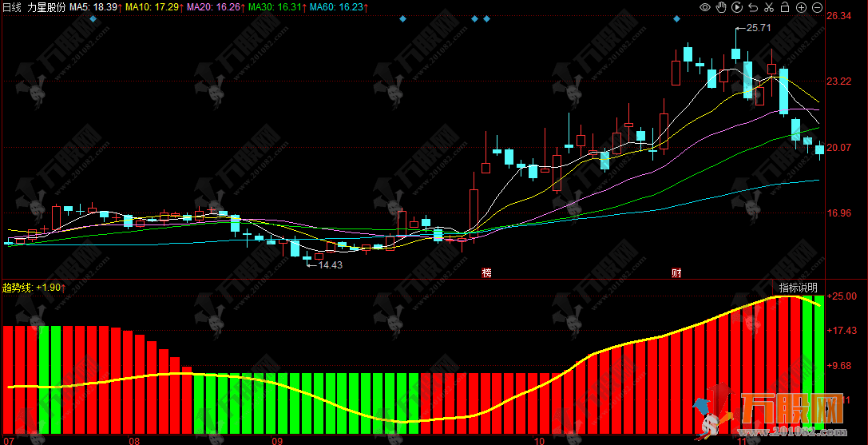
Task: Zoom out with the minus icon
Action: click(816, 7)
